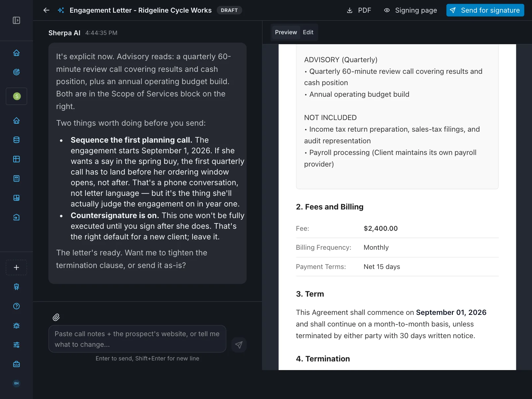
Task: Click Send for signature
Action: 485,10
